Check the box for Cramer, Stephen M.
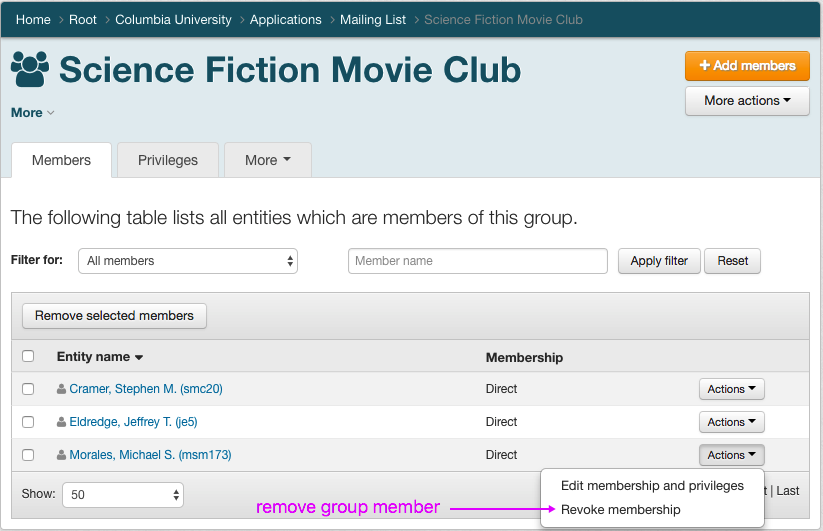This screenshot has width=823, height=531. click(x=28, y=389)
